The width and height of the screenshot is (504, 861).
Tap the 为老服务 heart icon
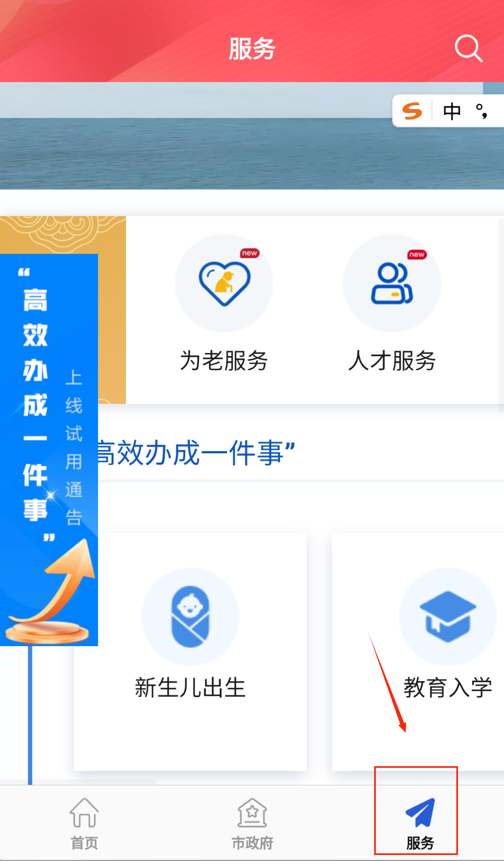224,283
